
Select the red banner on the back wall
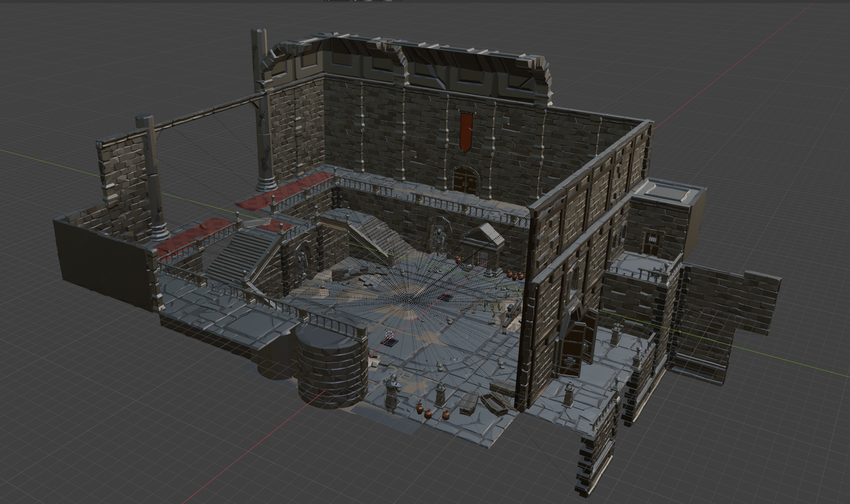click(466, 130)
